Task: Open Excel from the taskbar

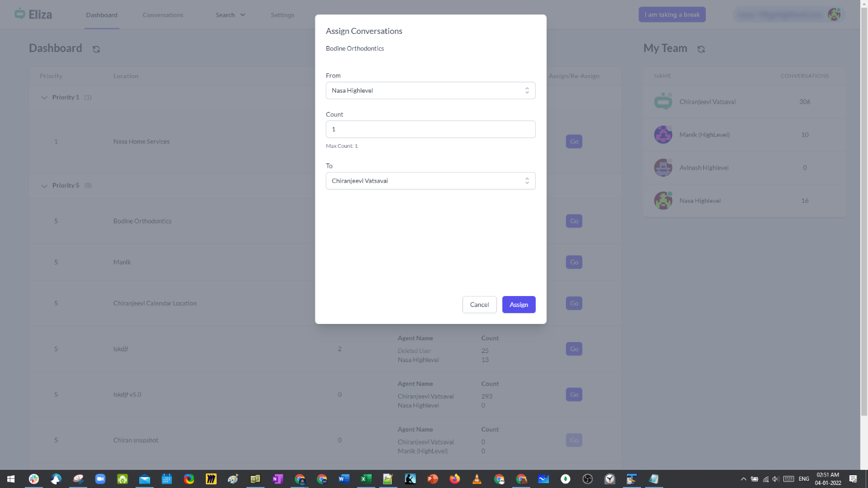Action: [x=366, y=479]
